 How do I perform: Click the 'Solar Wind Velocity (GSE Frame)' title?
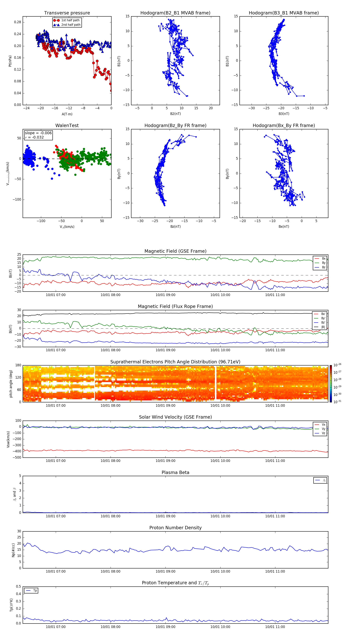coord(175,417)
